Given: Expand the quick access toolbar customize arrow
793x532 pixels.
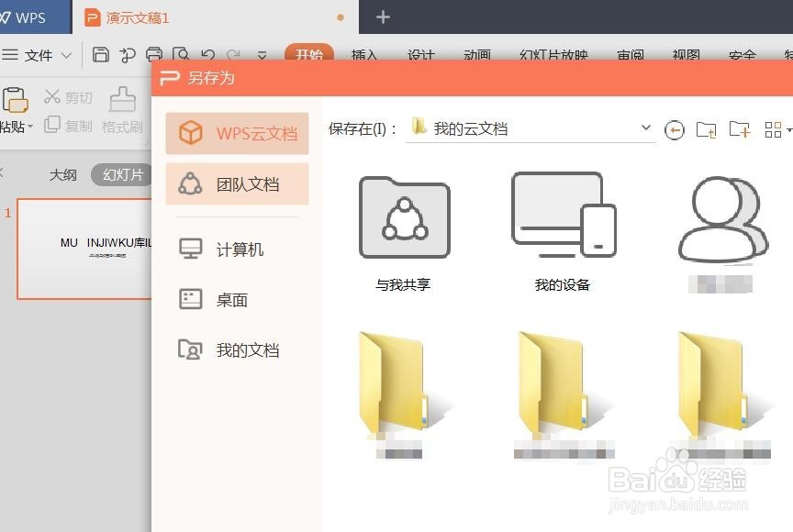Looking at the screenshot, I should click(x=262, y=54).
